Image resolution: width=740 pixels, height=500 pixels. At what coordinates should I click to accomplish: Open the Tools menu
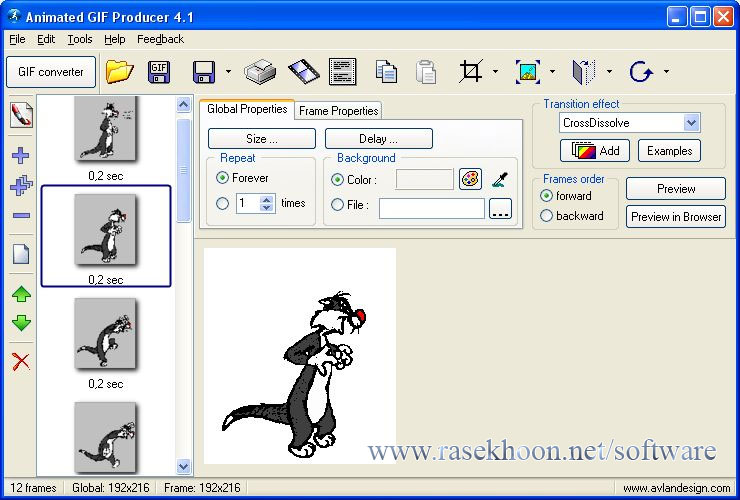(x=80, y=39)
